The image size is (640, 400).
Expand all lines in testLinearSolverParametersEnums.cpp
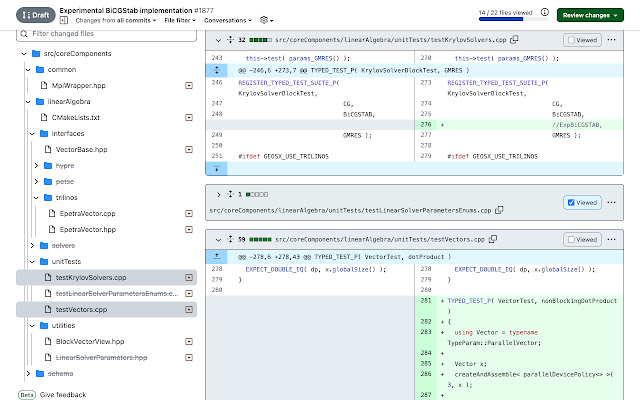[x=230, y=194]
